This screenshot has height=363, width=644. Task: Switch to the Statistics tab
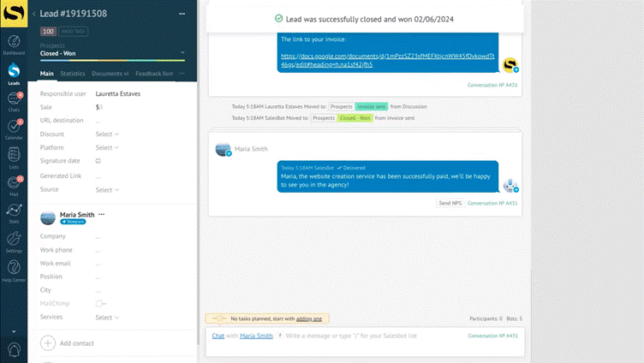coord(73,74)
